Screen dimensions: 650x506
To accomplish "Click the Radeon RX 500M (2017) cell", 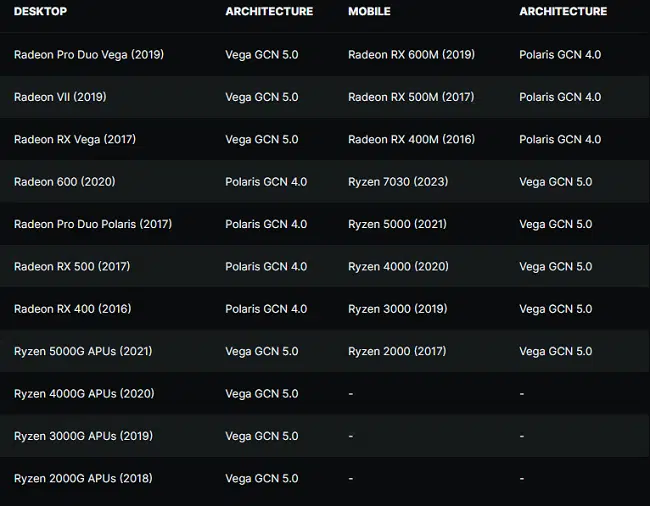I will pyautogui.click(x=411, y=97).
